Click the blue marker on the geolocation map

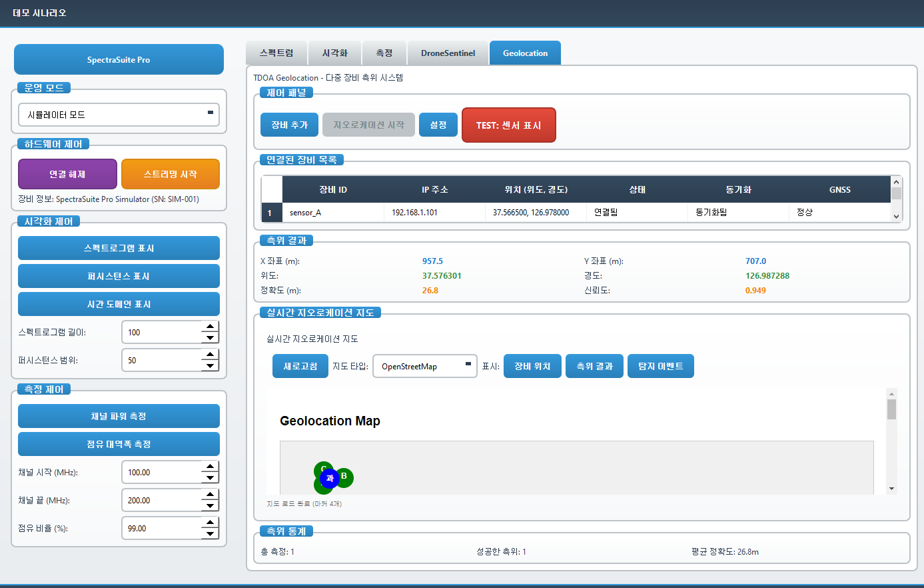329,478
